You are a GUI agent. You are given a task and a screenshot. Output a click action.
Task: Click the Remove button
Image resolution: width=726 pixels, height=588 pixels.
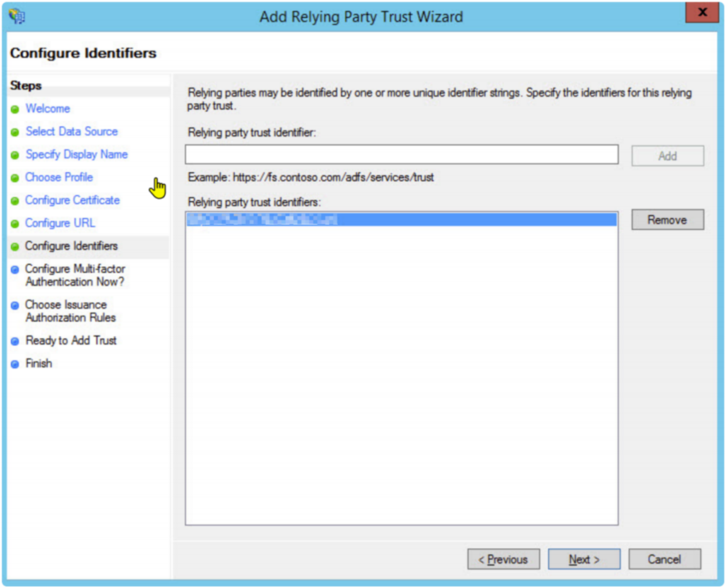pyautogui.click(x=667, y=220)
